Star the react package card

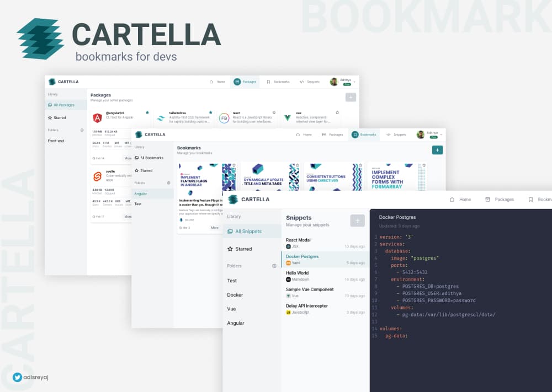[x=274, y=112]
